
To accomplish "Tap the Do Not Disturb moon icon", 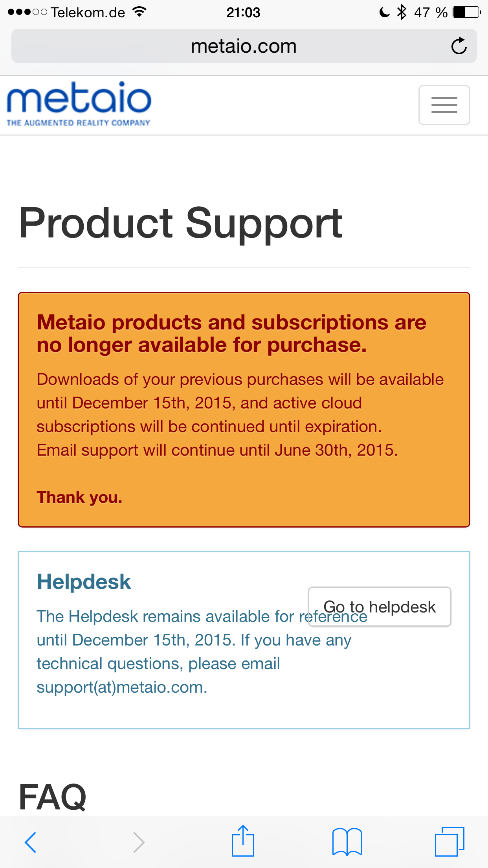I will coord(384,12).
